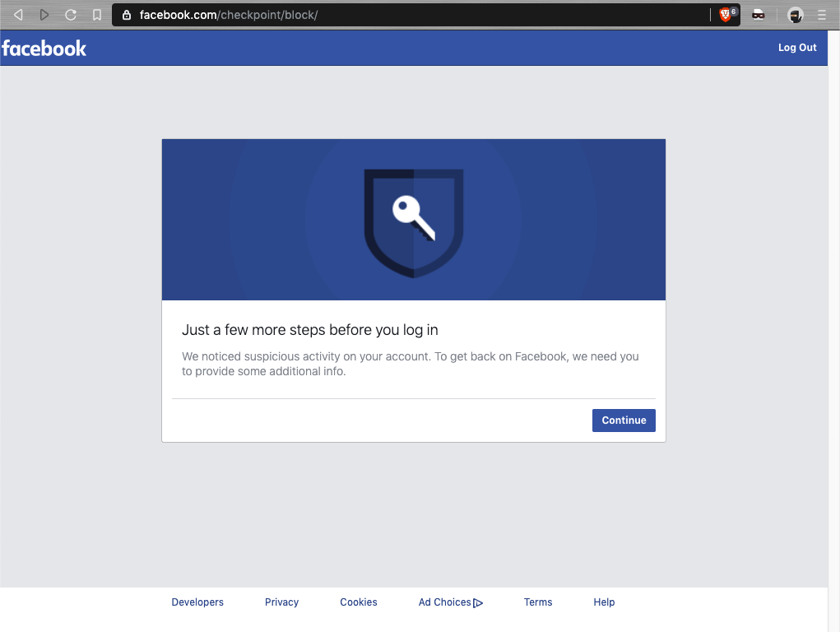Click the browser back arrow
Image resolution: width=840 pixels, height=632 pixels.
pos(18,15)
